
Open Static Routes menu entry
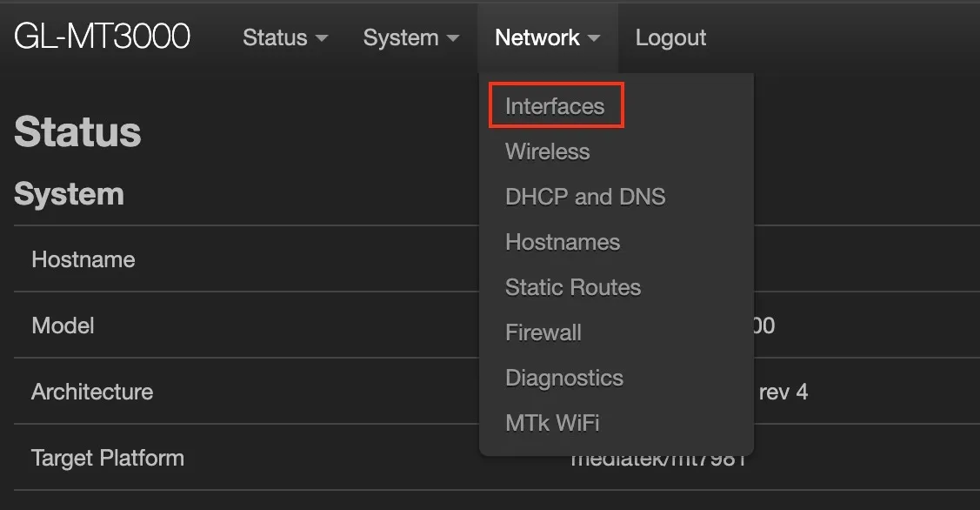573,287
